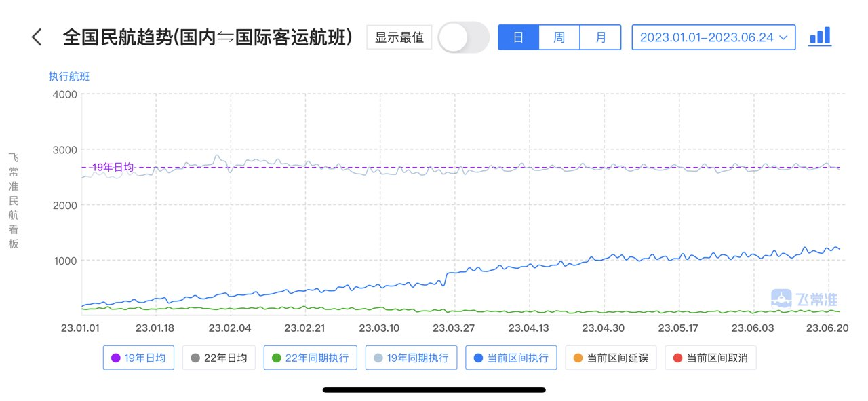Click the 22年日均 legend button
The width and height of the screenshot is (868, 401).
[219, 358]
